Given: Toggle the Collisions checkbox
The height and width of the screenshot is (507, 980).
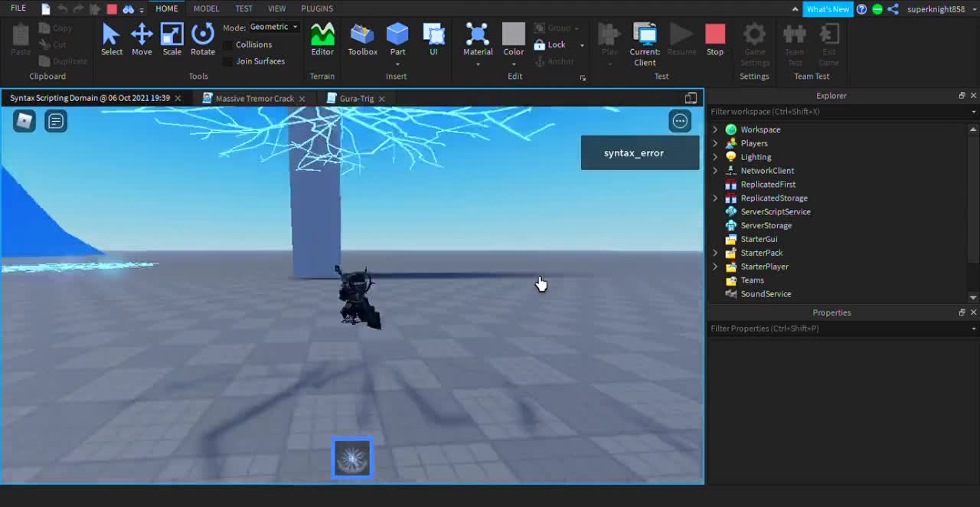Looking at the screenshot, I should click(228, 44).
